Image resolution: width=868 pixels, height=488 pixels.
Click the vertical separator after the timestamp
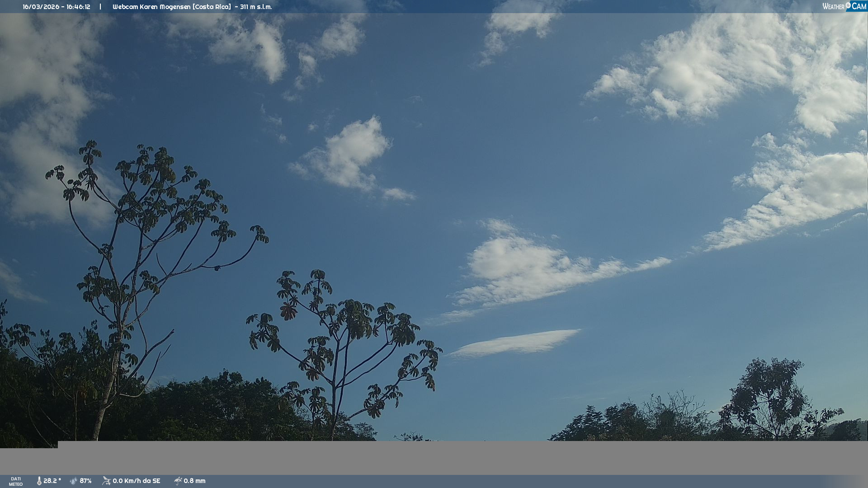pyautogui.click(x=100, y=7)
